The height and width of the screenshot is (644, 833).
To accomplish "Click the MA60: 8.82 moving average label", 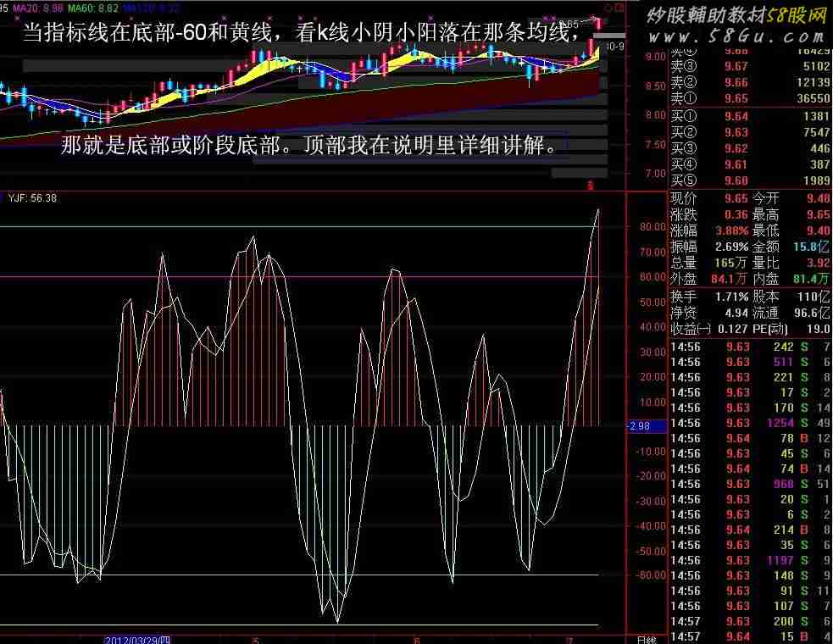I will coord(93,8).
